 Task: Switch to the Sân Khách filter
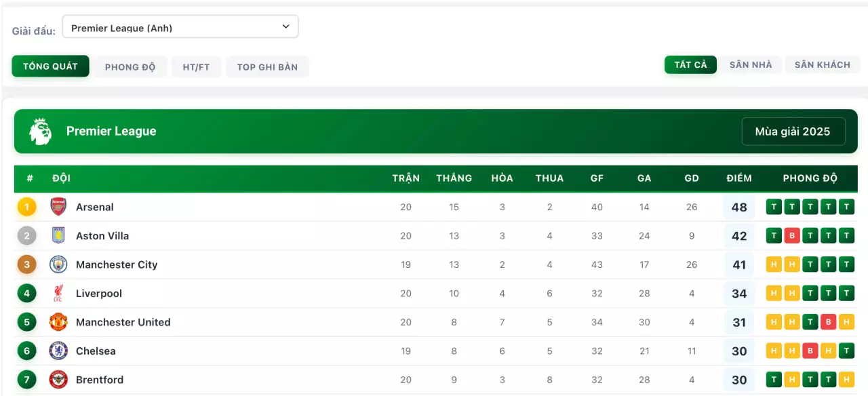(822, 65)
